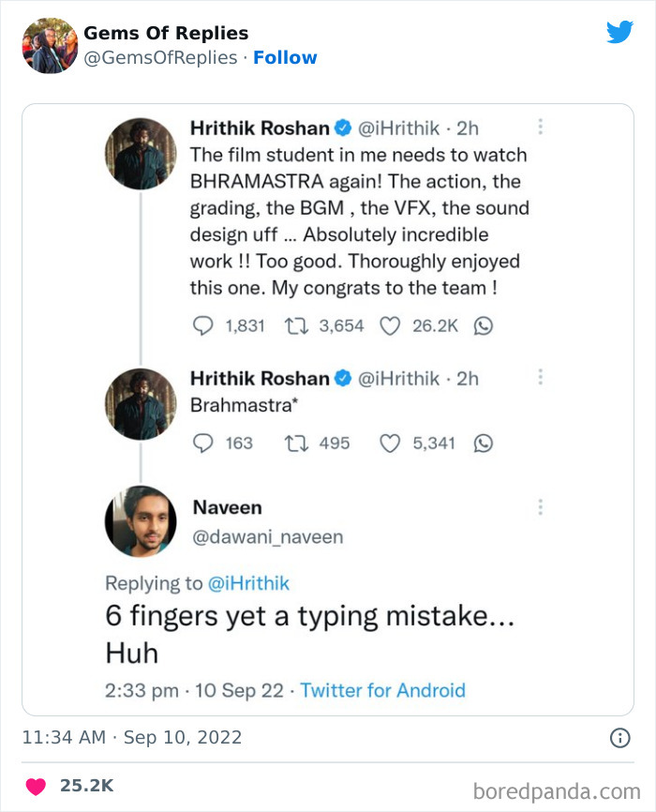Screen dimensions: 656x812
Task: Like the tweet showing 5,341 likes
Action: [392, 443]
